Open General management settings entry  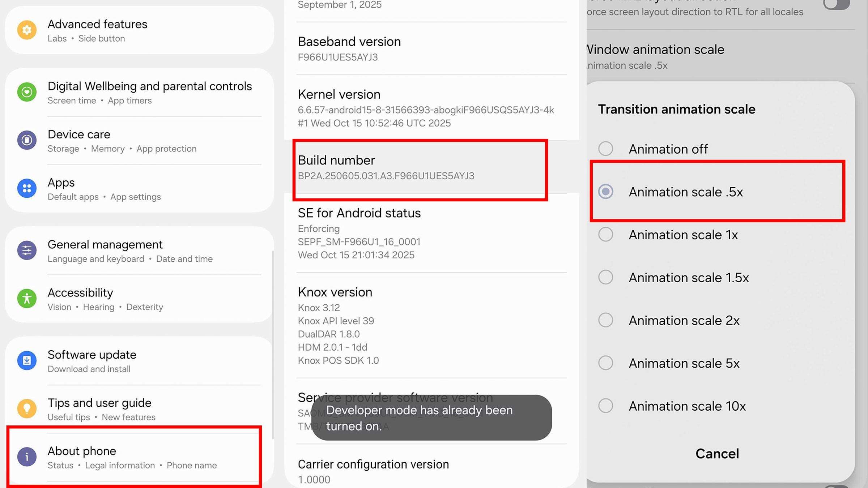(x=109, y=250)
